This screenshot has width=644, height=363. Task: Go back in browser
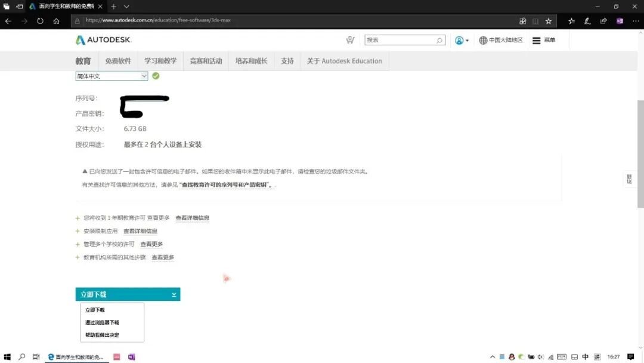tap(8, 21)
